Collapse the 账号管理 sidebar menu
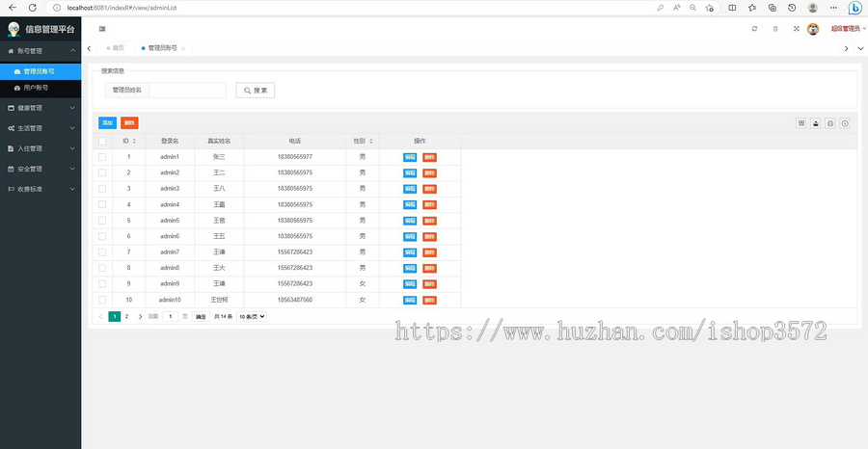The image size is (868, 449). (x=41, y=51)
